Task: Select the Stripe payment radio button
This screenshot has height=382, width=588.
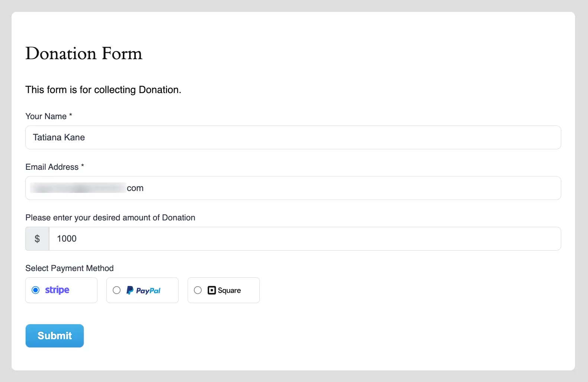Action: [x=36, y=290]
